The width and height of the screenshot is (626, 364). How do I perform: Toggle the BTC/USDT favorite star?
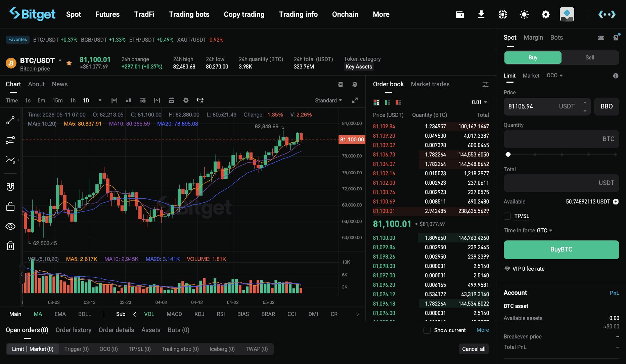tap(69, 63)
